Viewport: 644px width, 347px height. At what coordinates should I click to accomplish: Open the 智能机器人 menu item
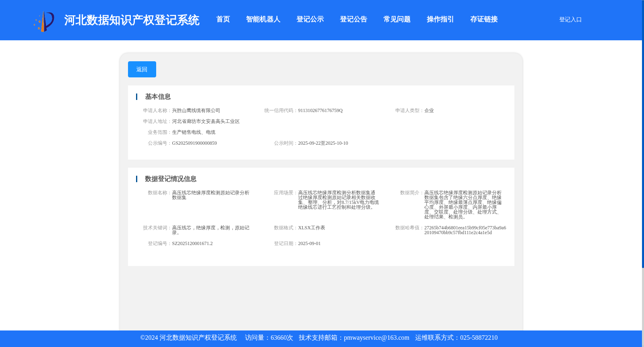point(263,19)
